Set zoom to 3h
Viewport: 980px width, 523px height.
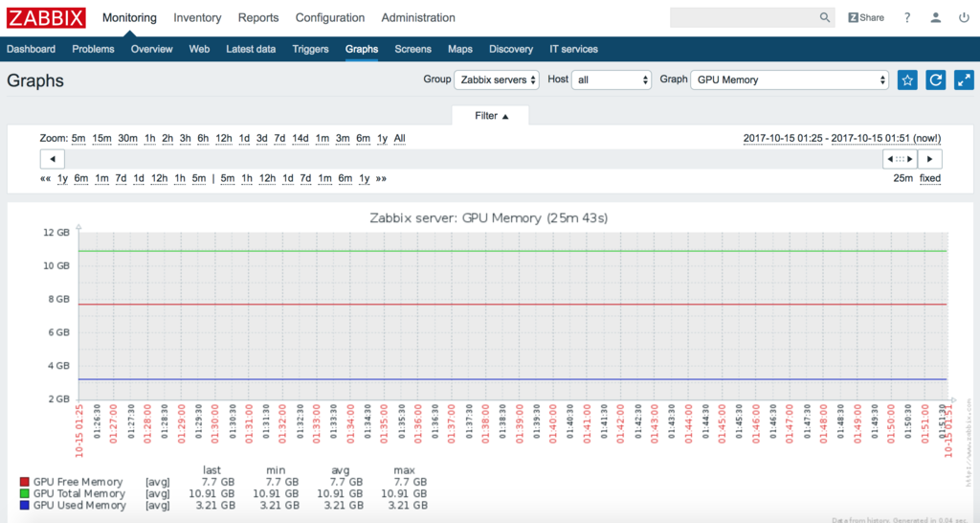point(185,138)
